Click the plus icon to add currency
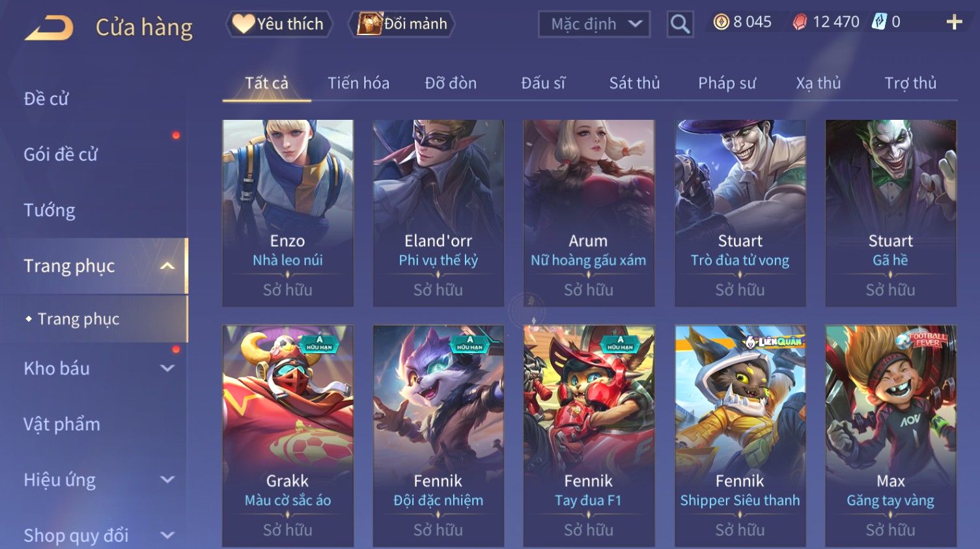 (954, 22)
